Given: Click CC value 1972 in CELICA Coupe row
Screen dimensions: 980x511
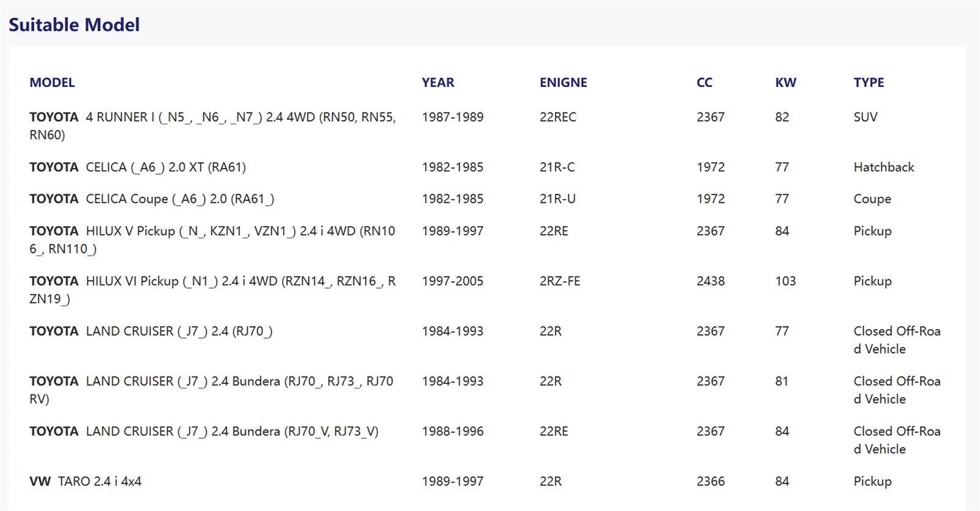Looking at the screenshot, I should coord(710,199).
